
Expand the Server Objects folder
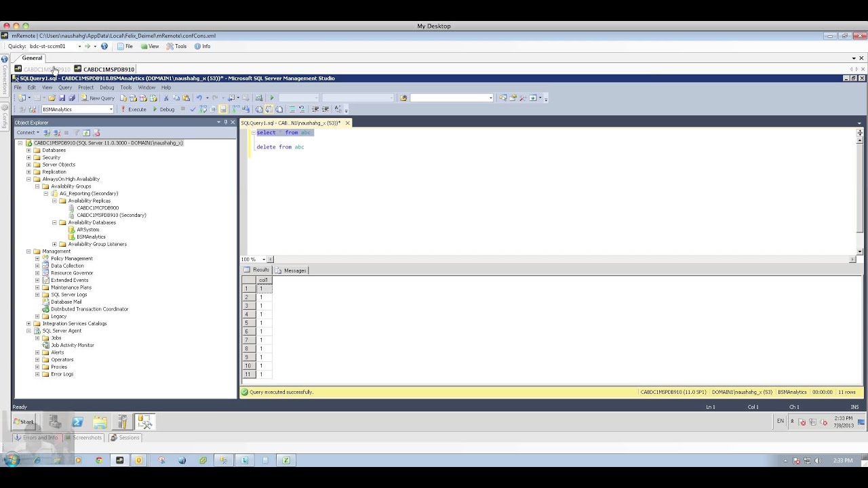(28, 165)
